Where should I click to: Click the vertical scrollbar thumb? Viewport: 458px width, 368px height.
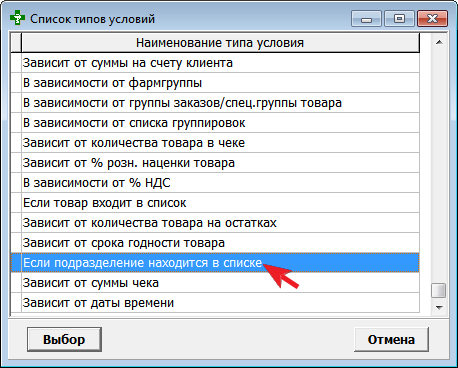(439, 290)
